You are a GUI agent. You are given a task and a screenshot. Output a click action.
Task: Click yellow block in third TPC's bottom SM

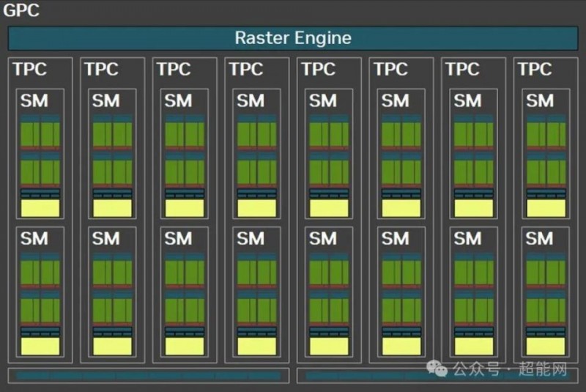[x=185, y=346]
